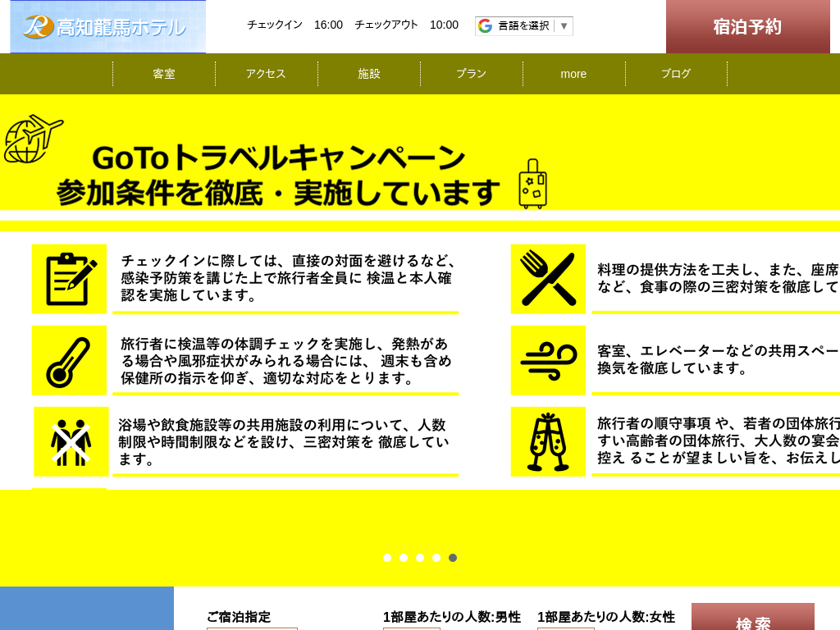Click the チェックイン 16:00 text
This screenshot has height=630, width=840.
click(294, 25)
